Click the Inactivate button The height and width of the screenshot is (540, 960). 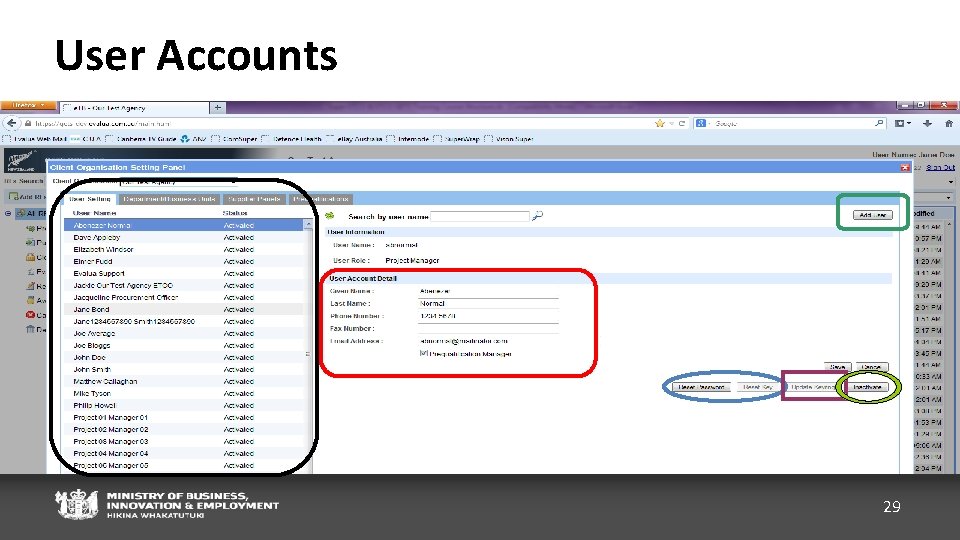[x=868, y=387]
